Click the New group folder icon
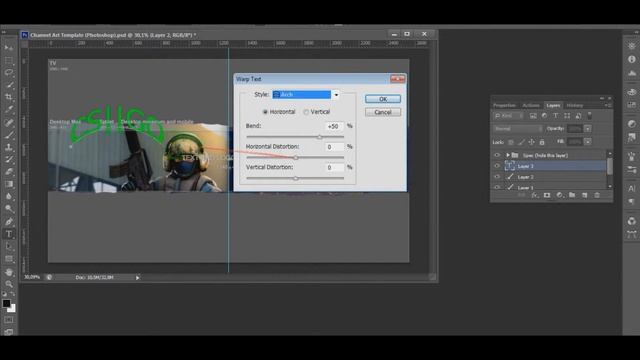The height and width of the screenshot is (360, 640). [x=572, y=196]
